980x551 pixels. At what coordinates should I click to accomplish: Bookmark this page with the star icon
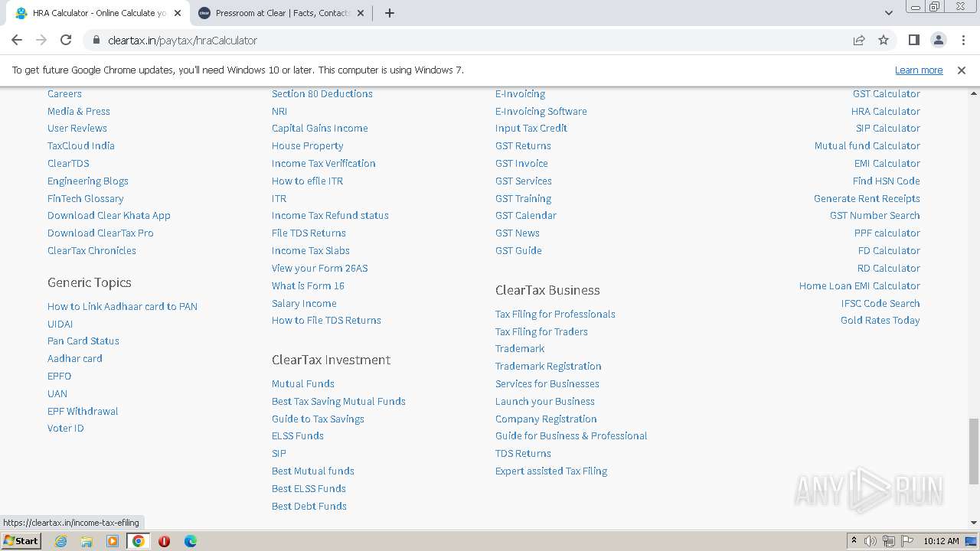(884, 40)
